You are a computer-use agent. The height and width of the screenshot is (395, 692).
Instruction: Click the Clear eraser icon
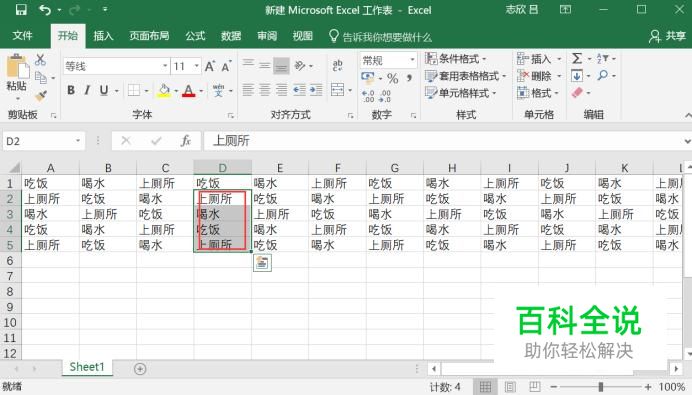coord(577,93)
